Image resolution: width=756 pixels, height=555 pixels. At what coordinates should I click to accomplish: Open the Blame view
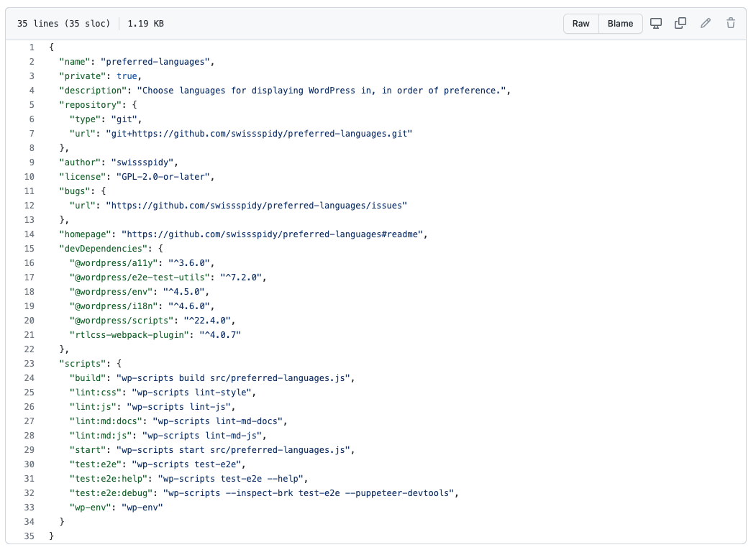coord(620,23)
